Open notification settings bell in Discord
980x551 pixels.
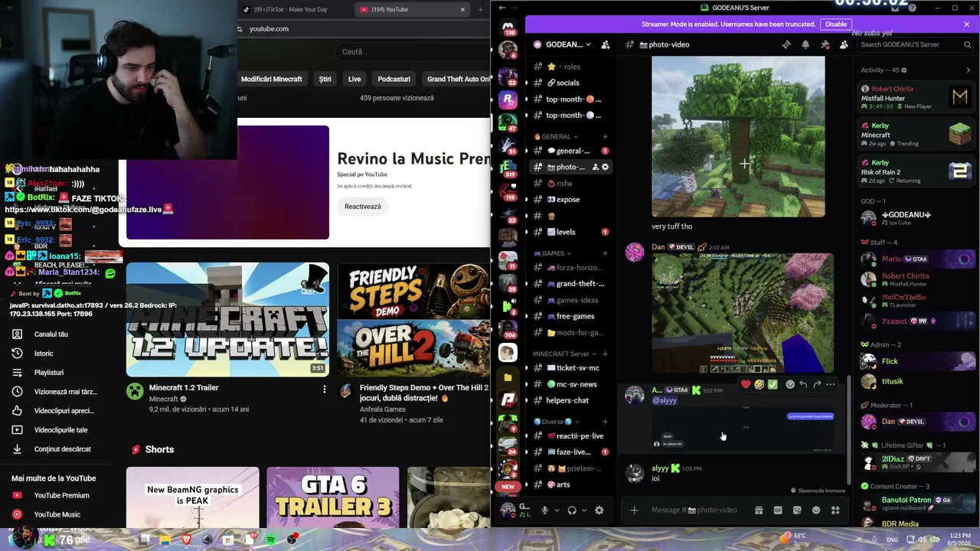805,44
